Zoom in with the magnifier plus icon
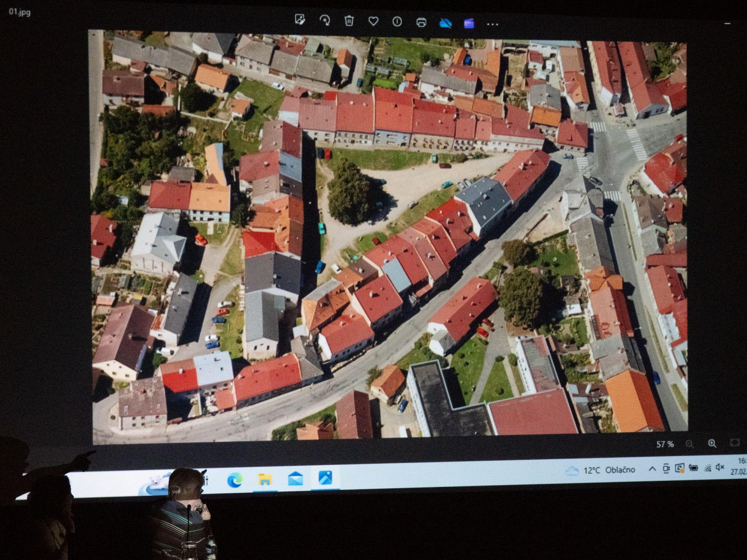The width and height of the screenshot is (747, 560). pos(712,444)
